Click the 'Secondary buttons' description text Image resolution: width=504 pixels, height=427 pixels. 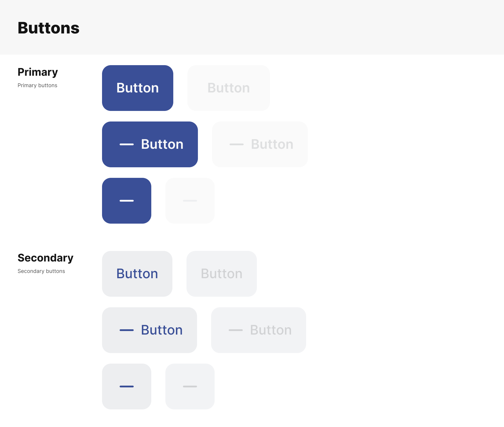pyautogui.click(x=41, y=271)
